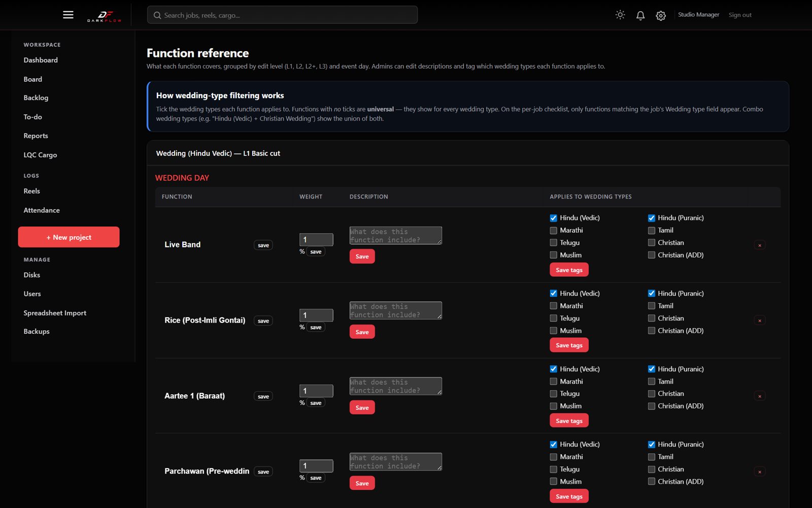This screenshot has height=508, width=812.
Task: Open the settings gear icon
Action: coord(661,16)
